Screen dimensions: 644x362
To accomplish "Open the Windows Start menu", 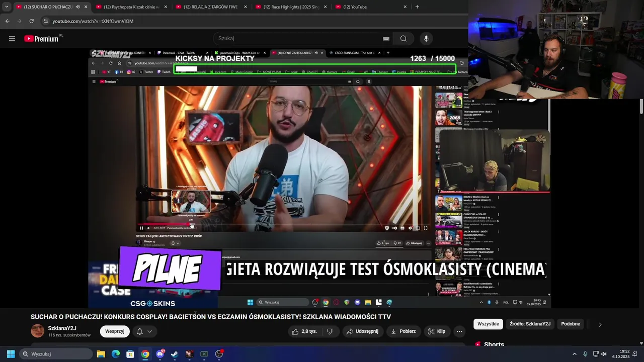I will 11,354.
